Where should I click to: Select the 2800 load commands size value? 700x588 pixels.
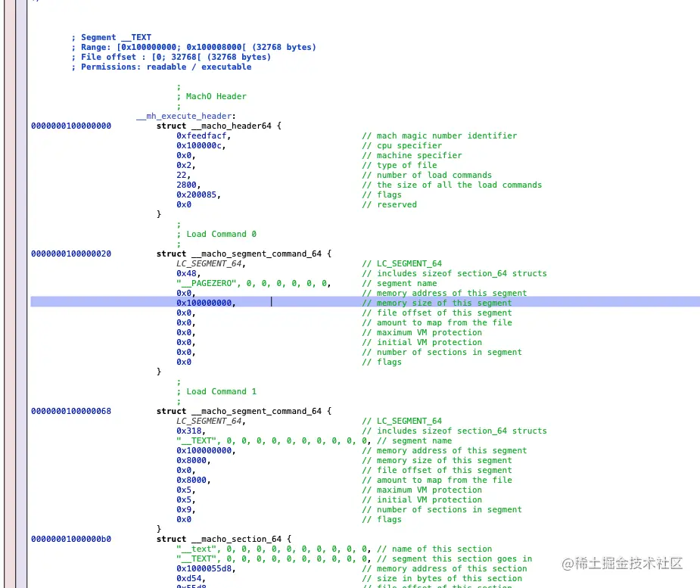pos(188,185)
